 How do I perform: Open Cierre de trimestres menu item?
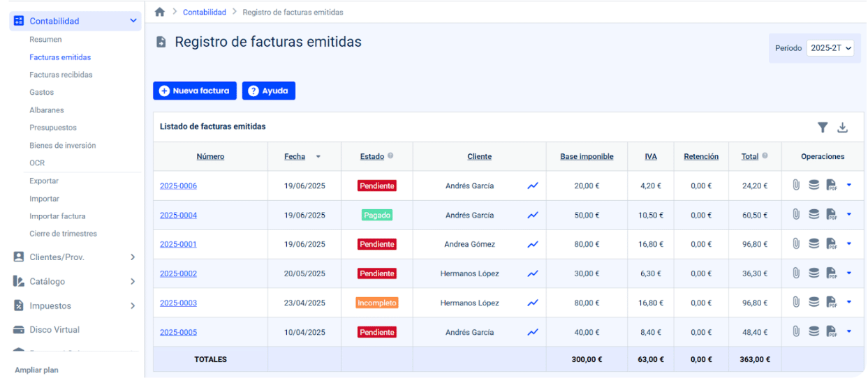[x=63, y=234]
